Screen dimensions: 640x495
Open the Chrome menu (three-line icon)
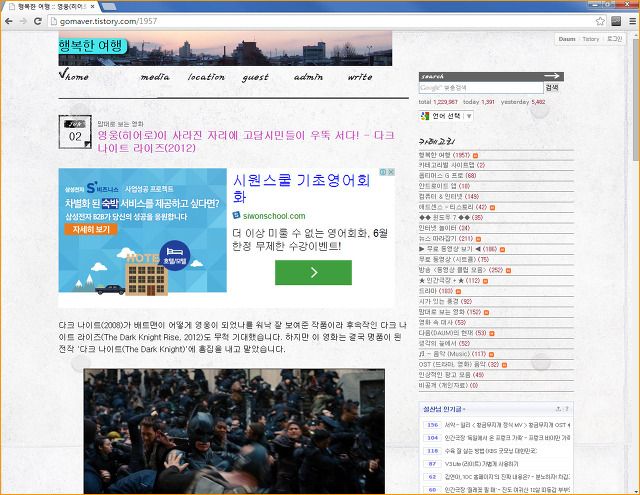coord(632,21)
